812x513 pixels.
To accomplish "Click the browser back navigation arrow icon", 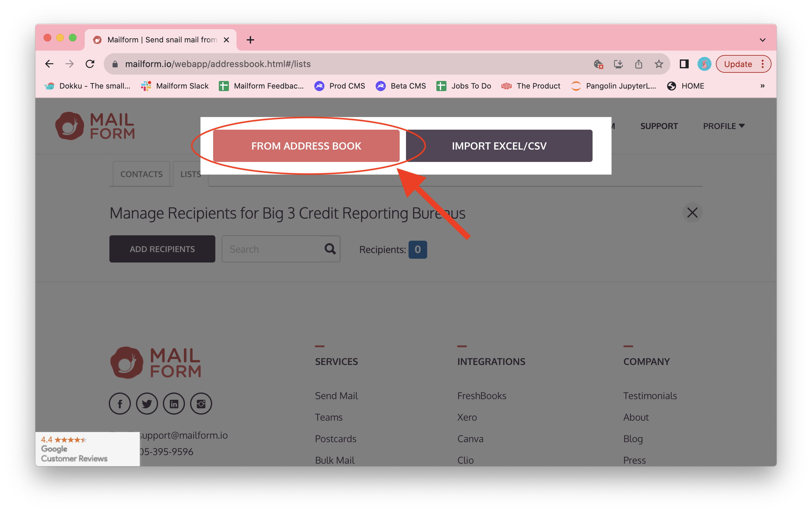I will [50, 64].
